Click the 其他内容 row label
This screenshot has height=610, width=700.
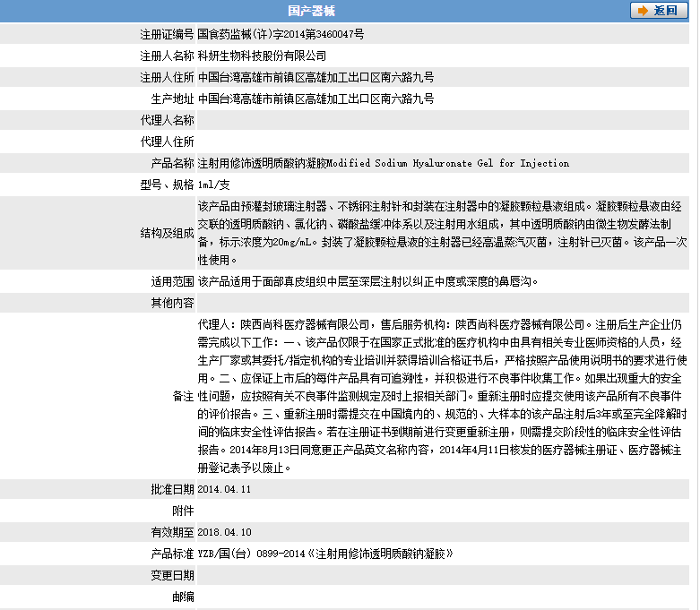click(172, 303)
